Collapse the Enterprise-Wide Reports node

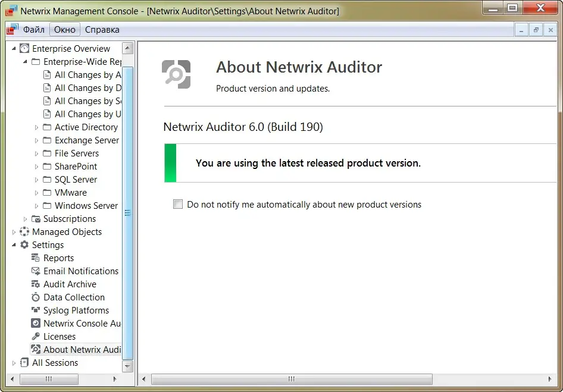pyautogui.click(x=25, y=62)
